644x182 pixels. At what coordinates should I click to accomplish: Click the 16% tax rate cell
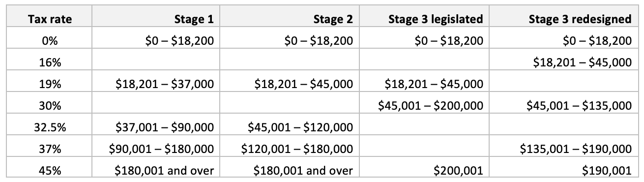click(50, 62)
